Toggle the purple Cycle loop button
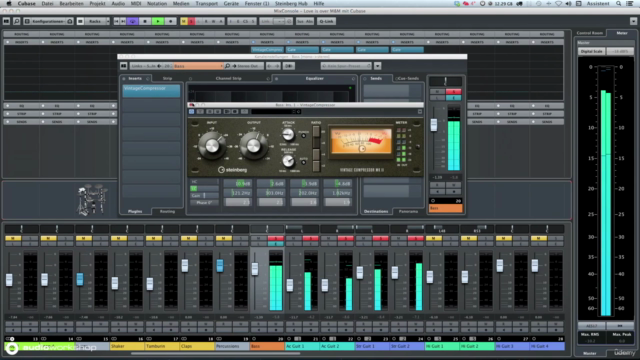Image resolution: width=640 pixels, height=360 pixels. (x=132, y=21)
